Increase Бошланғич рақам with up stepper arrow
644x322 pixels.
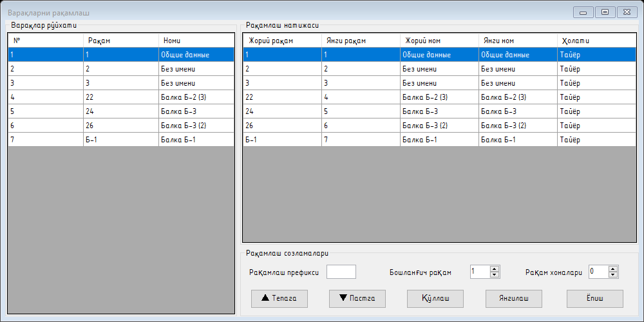[495, 269]
